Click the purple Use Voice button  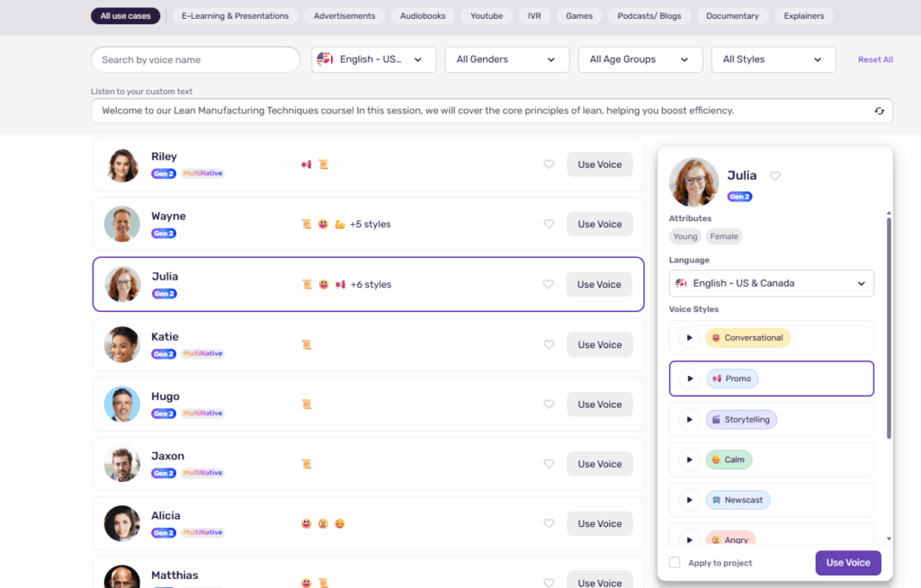click(x=847, y=563)
